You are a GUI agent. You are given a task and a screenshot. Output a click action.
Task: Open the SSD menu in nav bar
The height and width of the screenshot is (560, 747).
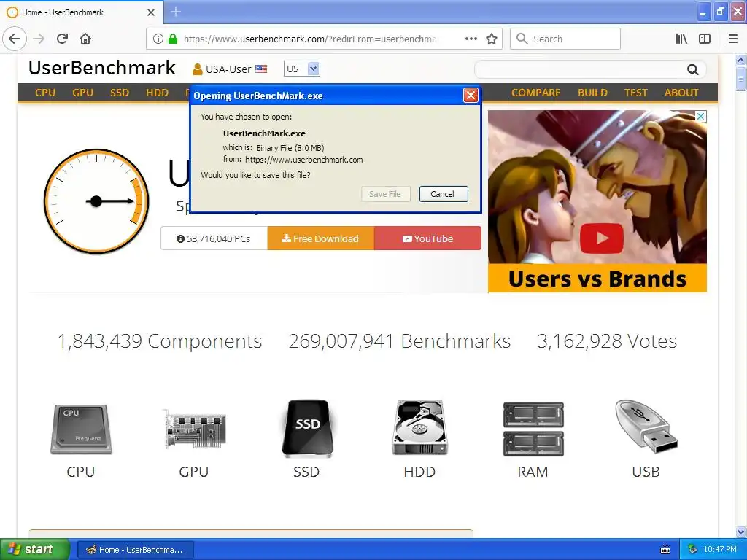(x=120, y=93)
